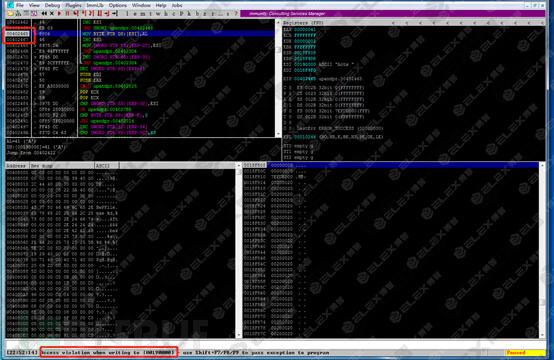Viewport: 554px width, 360px height.
Task: Click the help '?' toolbar button
Action: pyautogui.click(x=236, y=14)
